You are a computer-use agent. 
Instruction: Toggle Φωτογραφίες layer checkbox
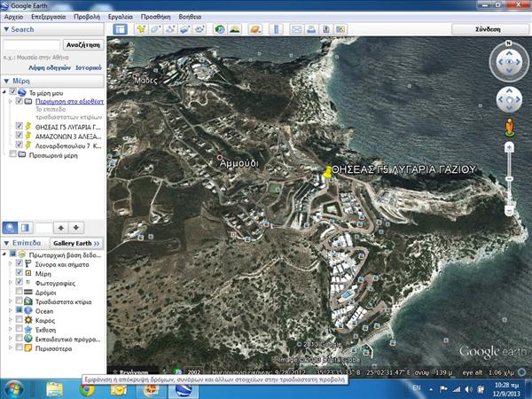point(20,282)
